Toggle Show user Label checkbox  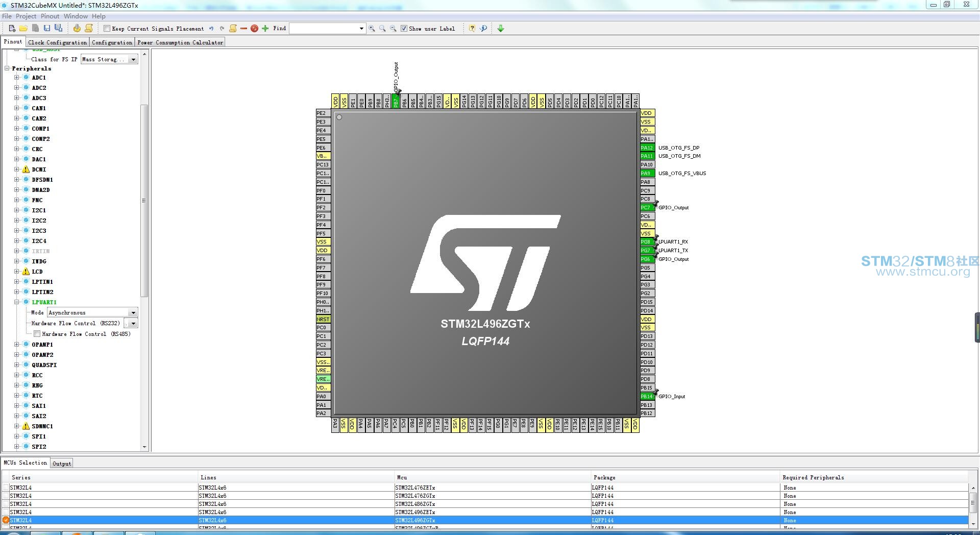click(x=404, y=29)
